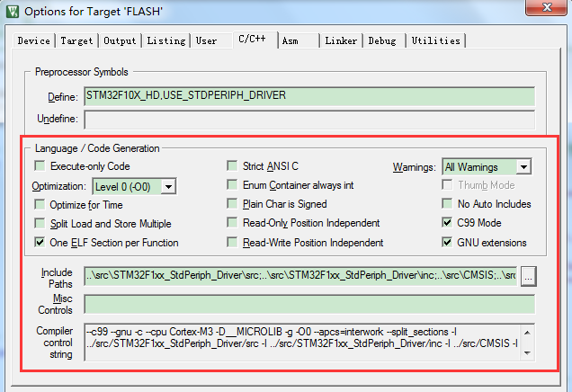Close the Options for Target dialog

pos(546,6)
